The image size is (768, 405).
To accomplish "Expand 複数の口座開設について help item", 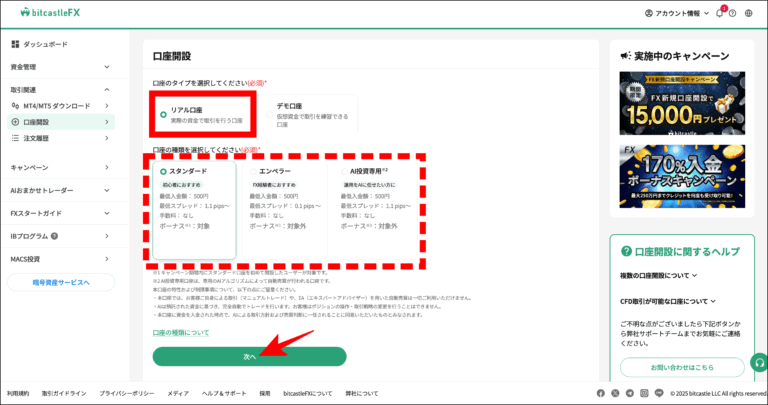I will click(x=659, y=276).
